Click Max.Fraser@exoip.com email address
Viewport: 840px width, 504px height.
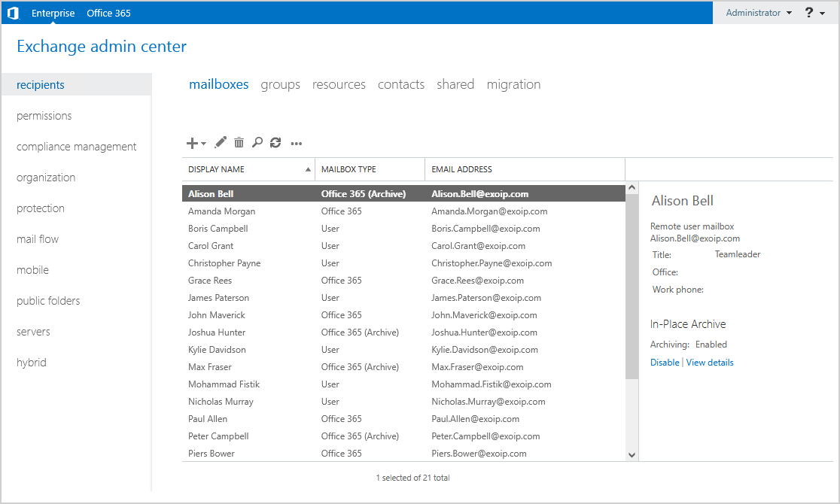click(477, 367)
